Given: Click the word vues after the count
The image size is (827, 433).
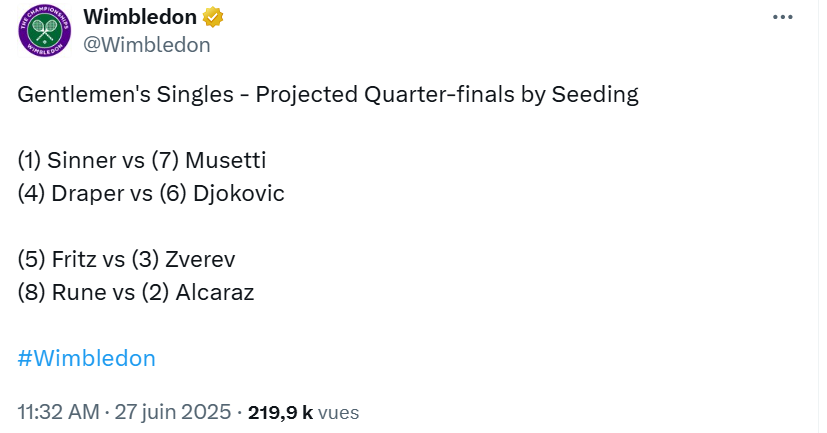Looking at the screenshot, I should tap(339, 413).
